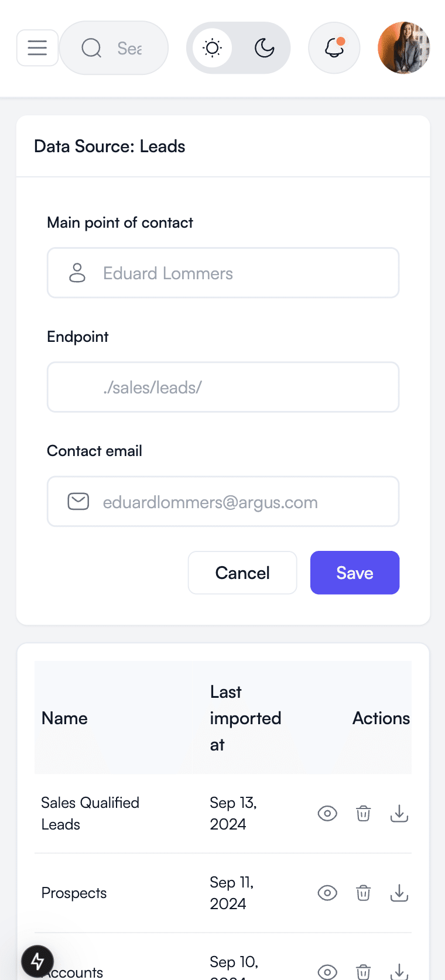Image resolution: width=445 pixels, height=980 pixels.
Task: Click the Name column header
Action: (x=65, y=718)
